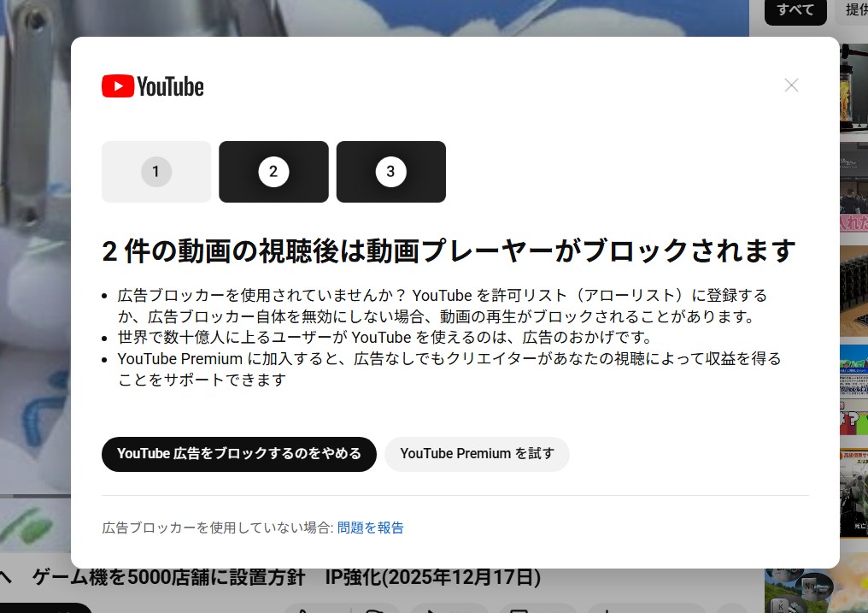Close the ad blocker warning dialog
The width and height of the screenshot is (868, 613).
(x=791, y=85)
